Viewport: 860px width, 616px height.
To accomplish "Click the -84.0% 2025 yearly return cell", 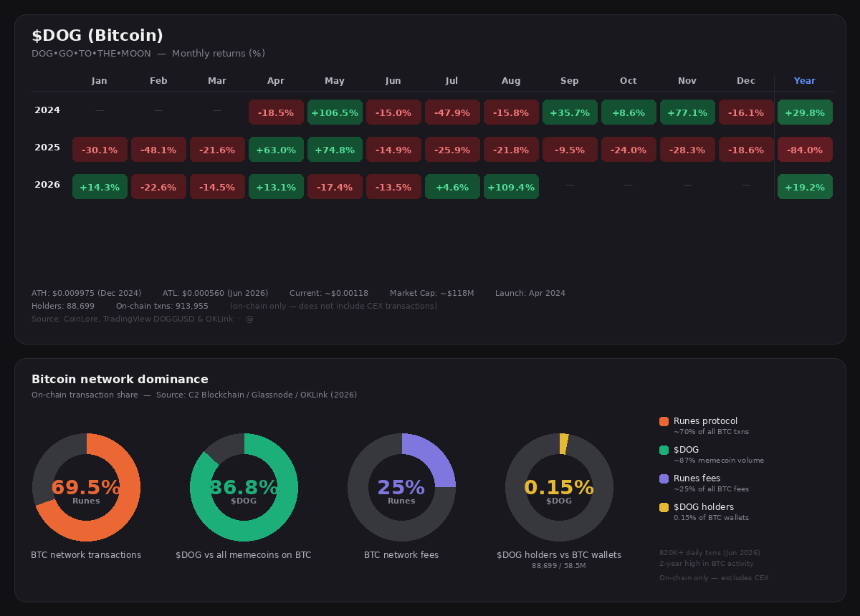I will [x=805, y=150].
